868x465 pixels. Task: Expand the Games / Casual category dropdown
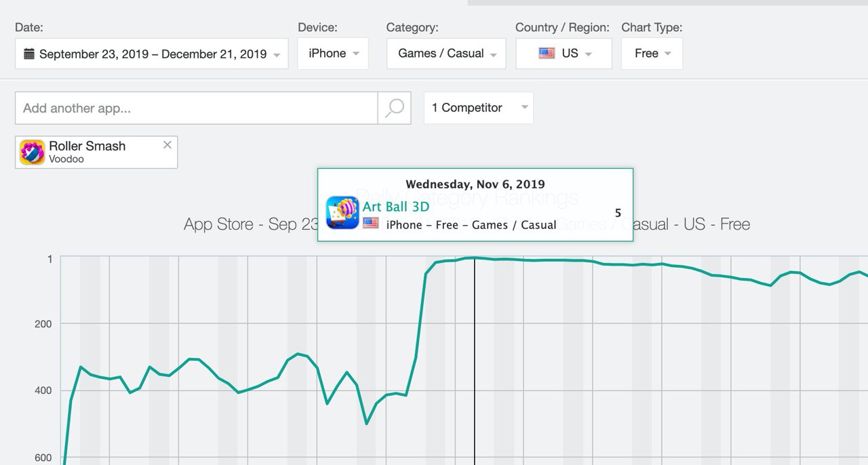pyautogui.click(x=446, y=54)
